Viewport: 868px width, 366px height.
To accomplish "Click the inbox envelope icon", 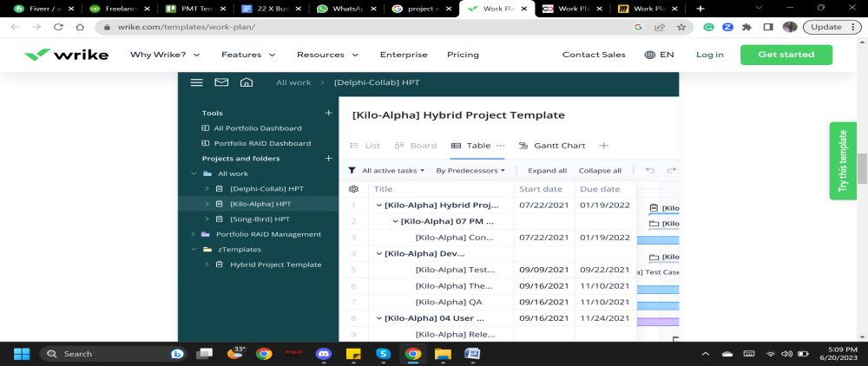I will tap(221, 82).
